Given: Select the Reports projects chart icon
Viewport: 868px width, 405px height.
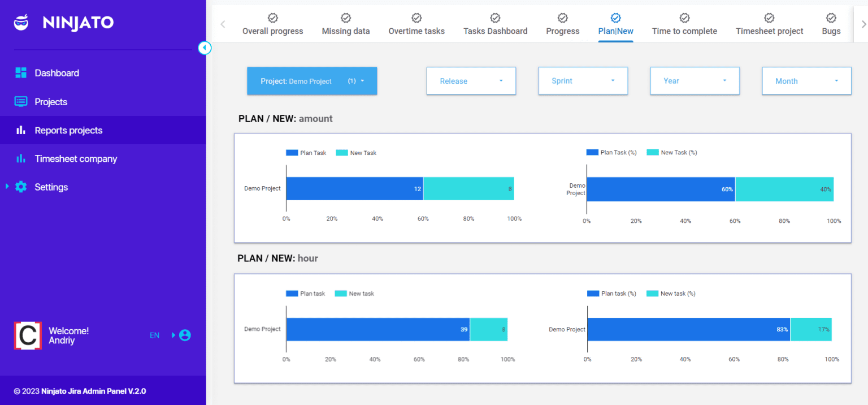Looking at the screenshot, I should click(21, 130).
